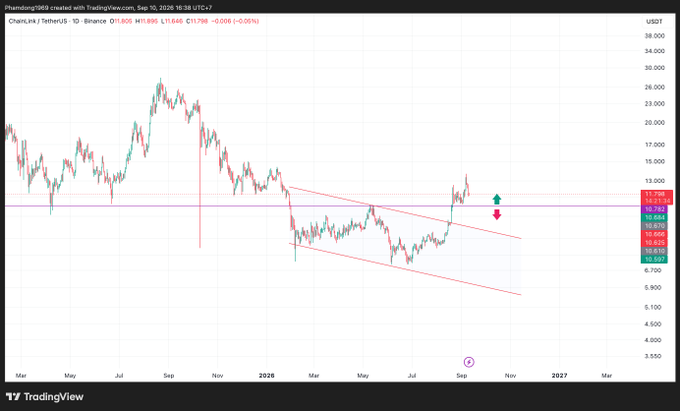Click the ChainLink / TetherUS symbol title

(x=57, y=21)
